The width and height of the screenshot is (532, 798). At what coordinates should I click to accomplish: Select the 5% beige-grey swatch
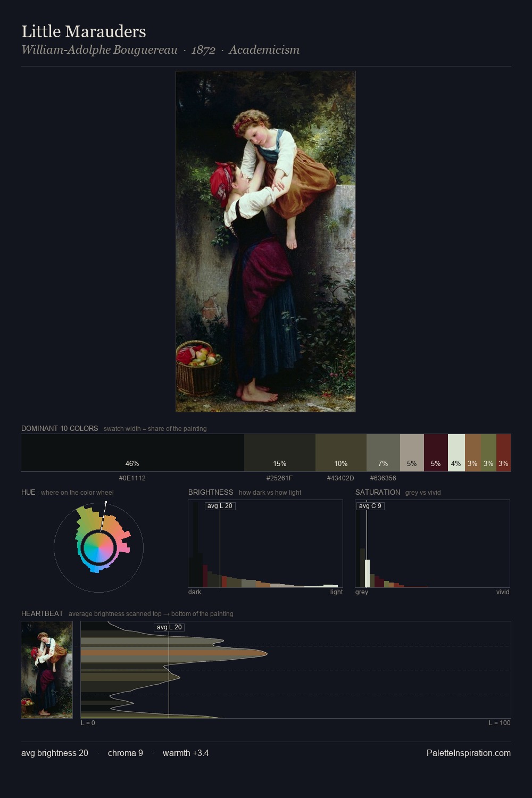(412, 453)
